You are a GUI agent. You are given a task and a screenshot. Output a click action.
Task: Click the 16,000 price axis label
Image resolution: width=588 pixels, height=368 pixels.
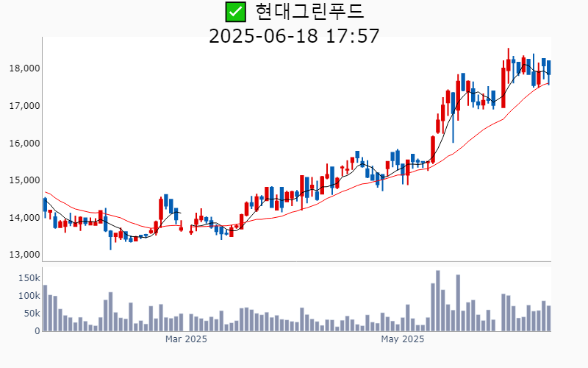click(x=25, y=144)
